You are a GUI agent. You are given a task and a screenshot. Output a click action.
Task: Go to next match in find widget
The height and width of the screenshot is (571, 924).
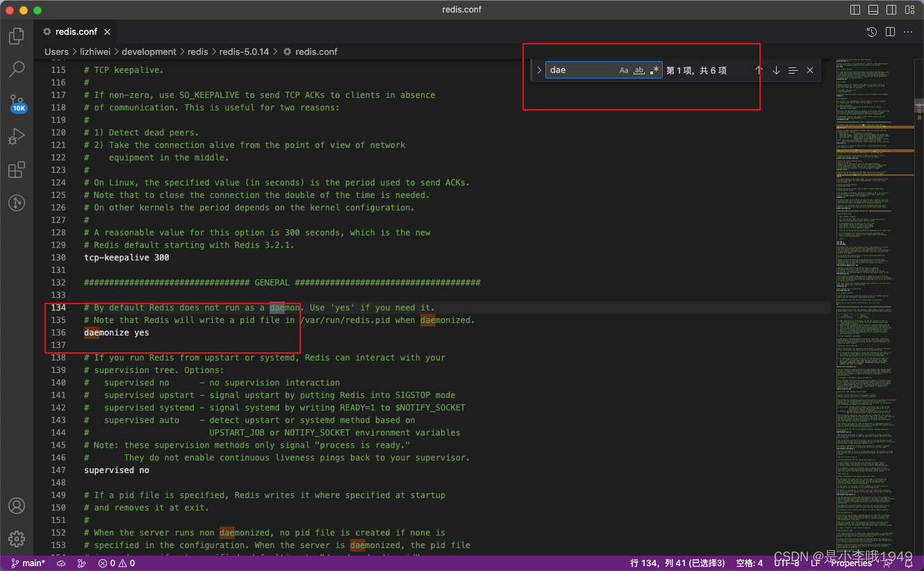click(776, 70)
